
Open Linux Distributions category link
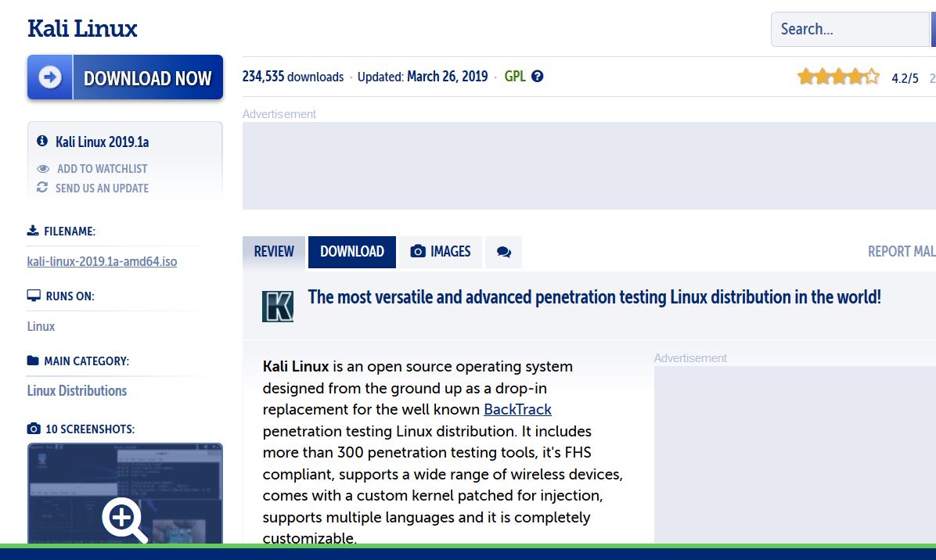77,390
